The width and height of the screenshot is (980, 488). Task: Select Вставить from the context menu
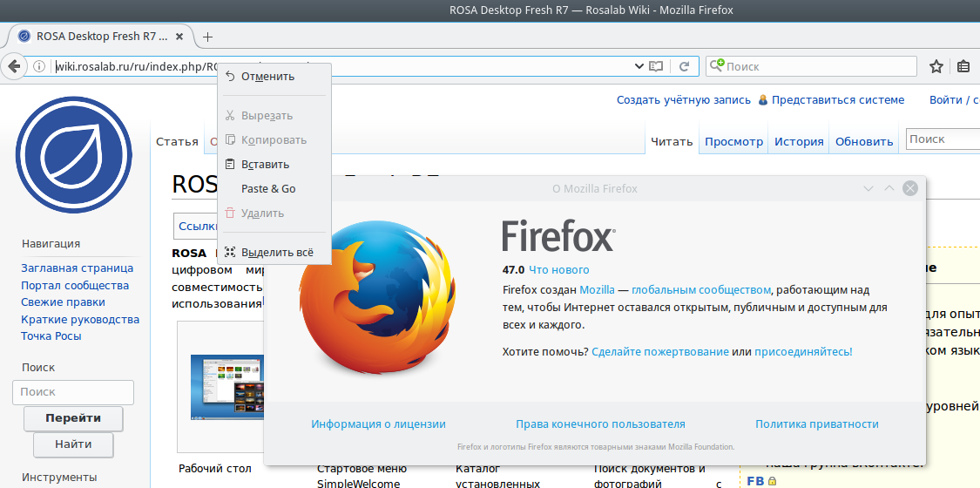point(274,165)
